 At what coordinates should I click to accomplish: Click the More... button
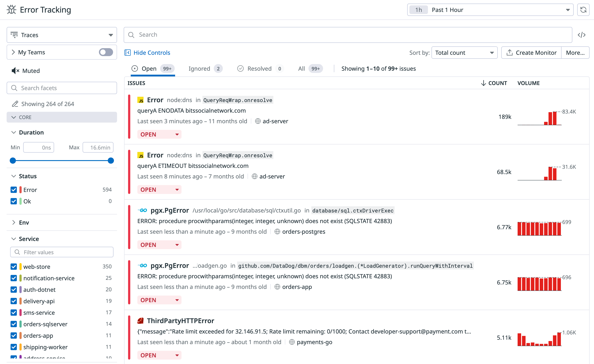tap(575, 53)
